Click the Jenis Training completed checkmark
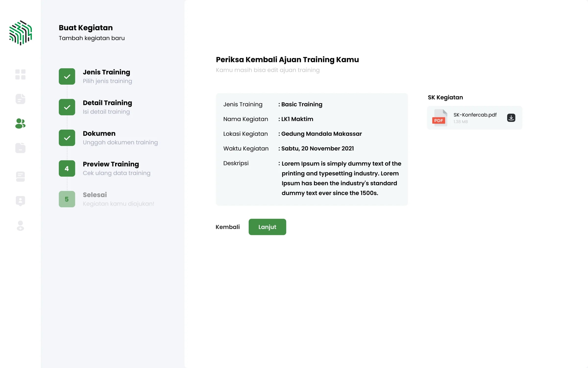Image resolution: width=588 pixels, height=368 pixels. tap(67, 77)
